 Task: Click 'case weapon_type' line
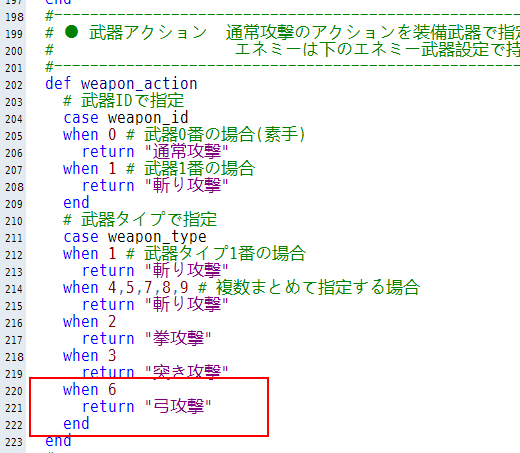pyautogui.click(x=135, y=237)
